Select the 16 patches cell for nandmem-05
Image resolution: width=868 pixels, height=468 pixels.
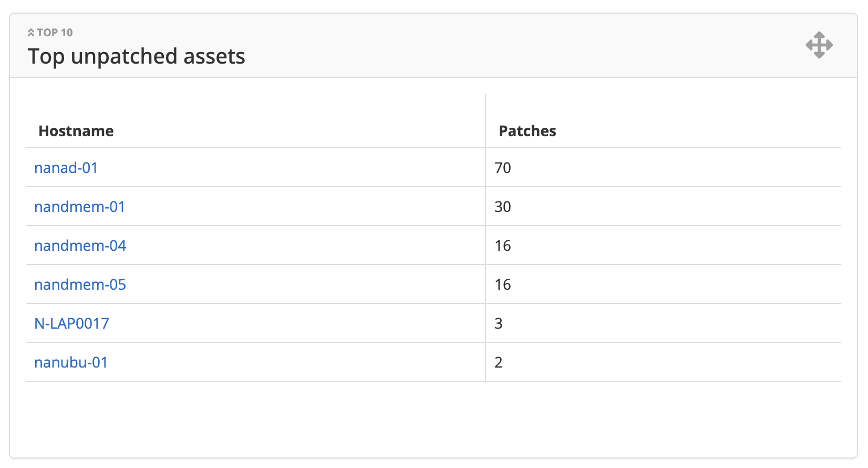pos(503,284)
